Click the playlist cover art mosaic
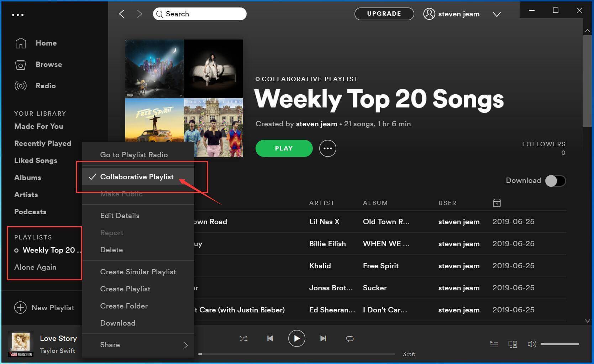This screenshot has width=594, height=364. pyautogui.click(x=184, y=98)
